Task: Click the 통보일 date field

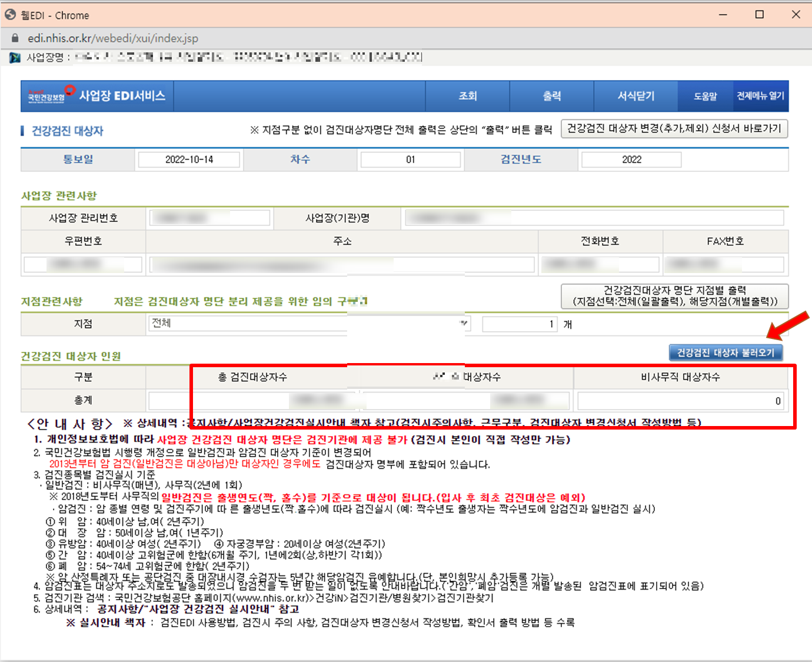Action: pos(188,159)
